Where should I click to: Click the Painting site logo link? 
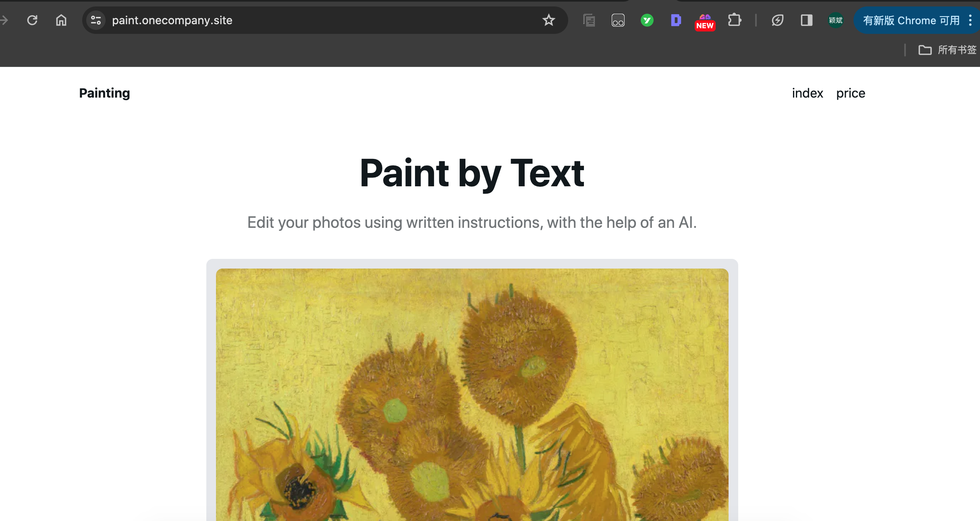click(x=104, y=93)
